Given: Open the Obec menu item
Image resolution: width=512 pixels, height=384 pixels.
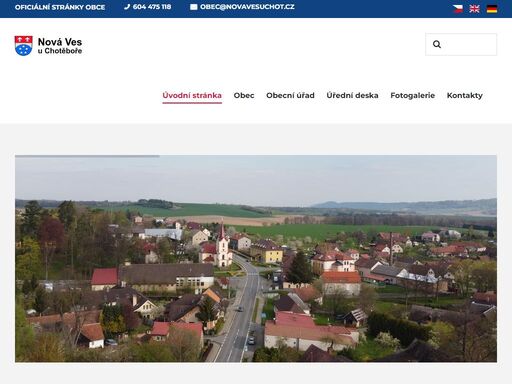Looking at the screenshot, I should pos(244,95).
